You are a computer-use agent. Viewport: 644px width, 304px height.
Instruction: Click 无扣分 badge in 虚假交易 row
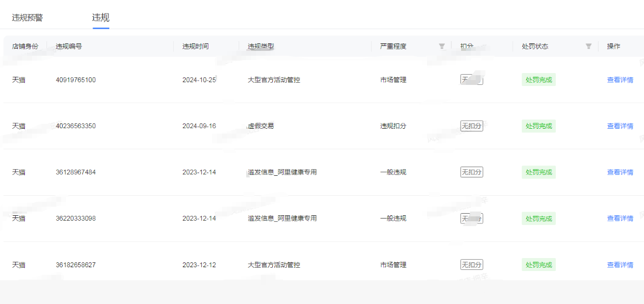(x=471, y=126)
